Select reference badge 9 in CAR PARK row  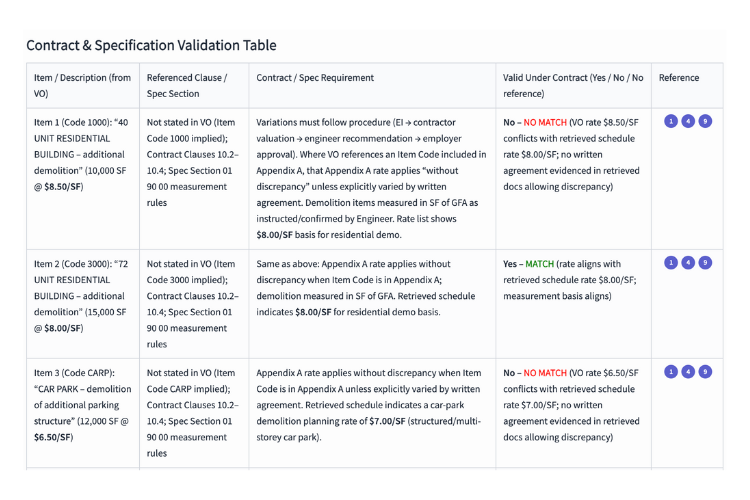pyautogui.click(x=705, y=371)
